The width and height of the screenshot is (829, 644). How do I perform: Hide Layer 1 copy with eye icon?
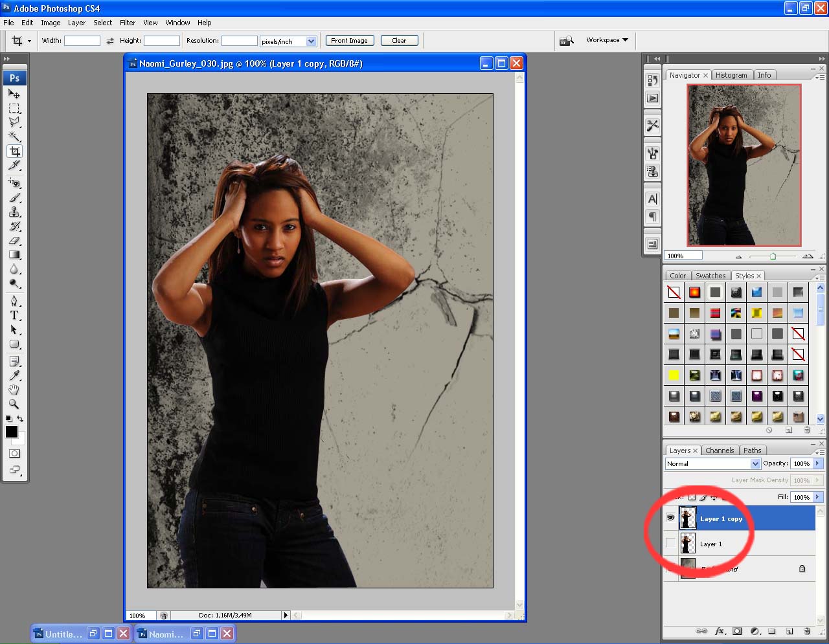point(670,518)
